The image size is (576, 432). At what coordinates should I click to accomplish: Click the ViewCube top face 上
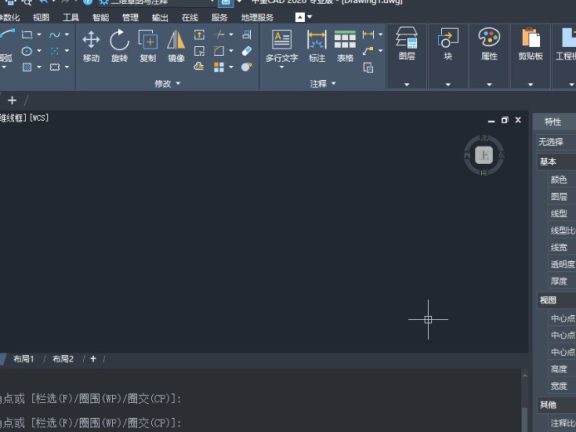tap(484, 155)
